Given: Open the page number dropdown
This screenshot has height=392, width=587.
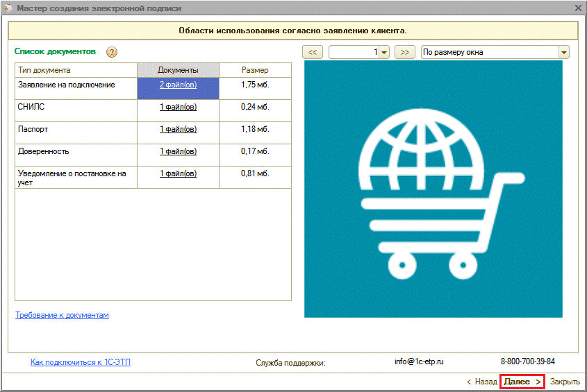Looking at the screenshot, I should 384,52.
